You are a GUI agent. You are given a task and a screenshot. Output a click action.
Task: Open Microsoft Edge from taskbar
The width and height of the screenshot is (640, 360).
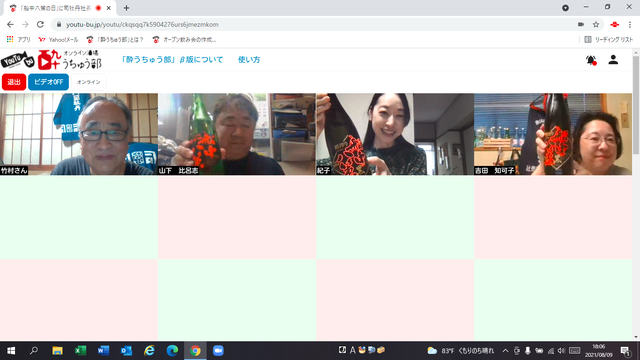point(172,351)
